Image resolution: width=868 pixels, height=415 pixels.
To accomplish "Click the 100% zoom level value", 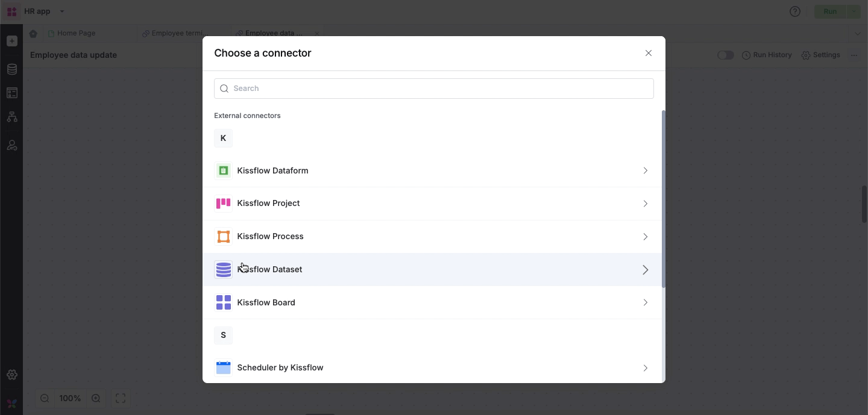I will coord(70,398).
